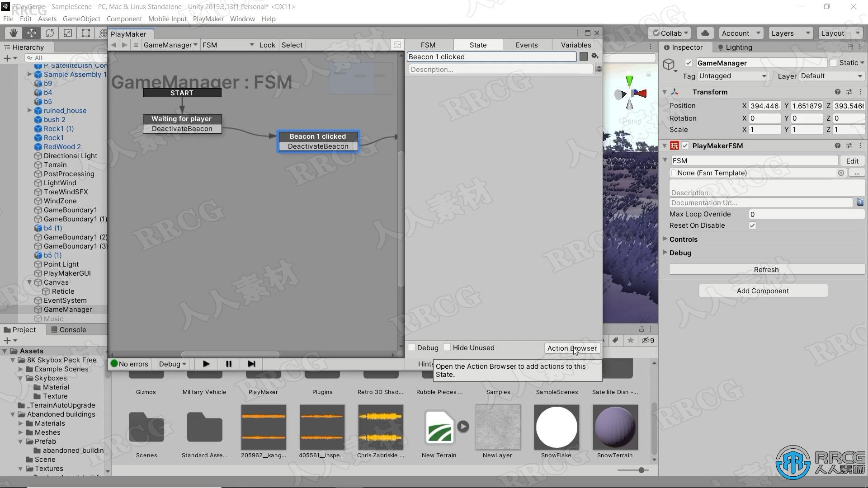Image resolution: width=868 pixels, height=488 pixels.
Task: Select the Hand tool in Unity toolbar
Action: click(x=14, y=33)
